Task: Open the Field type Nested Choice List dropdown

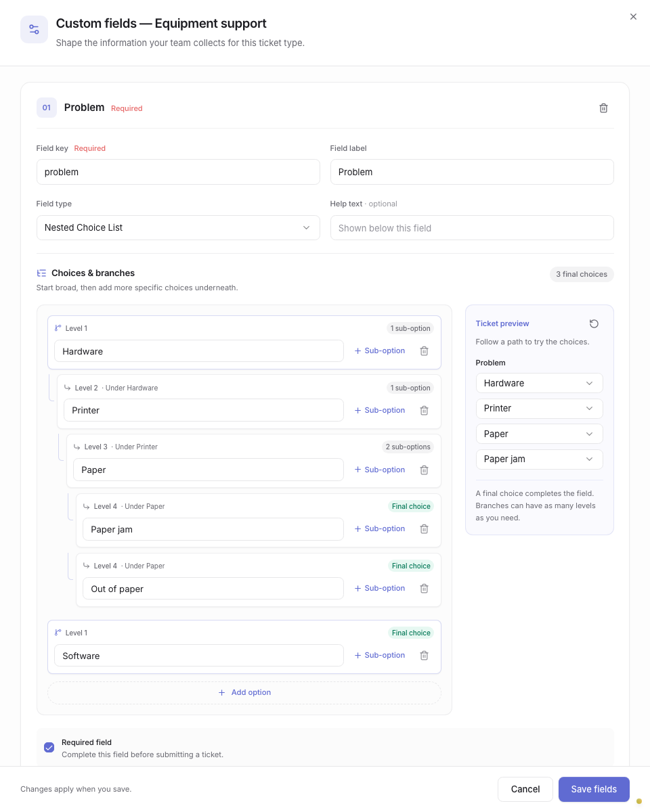Action: point(178,227)
